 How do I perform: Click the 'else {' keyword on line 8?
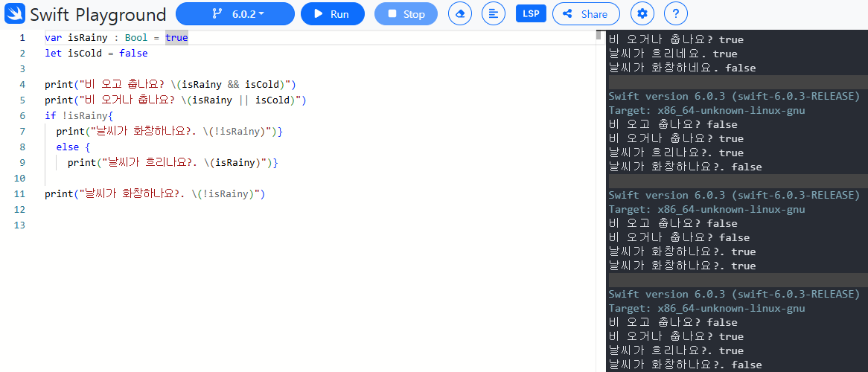(72, 147)
